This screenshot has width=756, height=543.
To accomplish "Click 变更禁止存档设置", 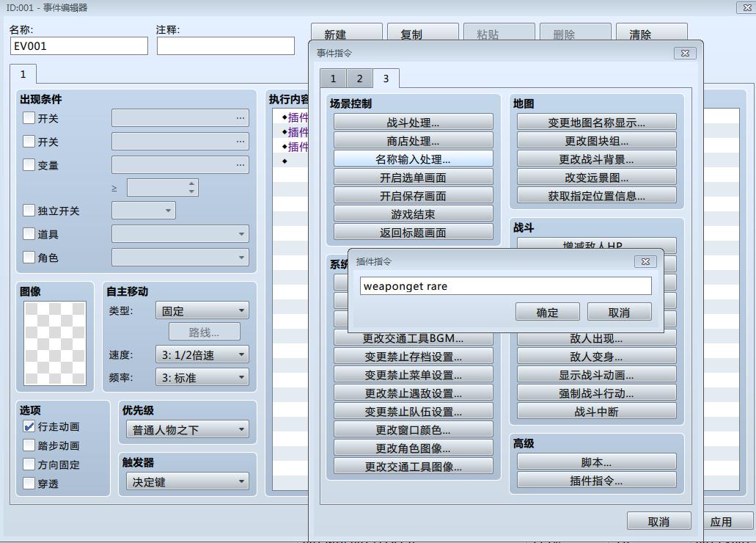I will (413, 357).
